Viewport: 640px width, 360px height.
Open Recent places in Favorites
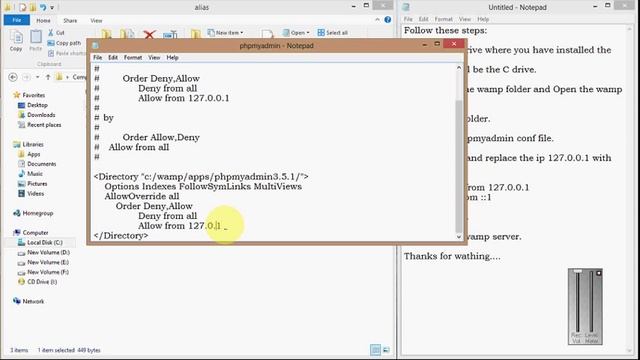click(x=39, y=125)
